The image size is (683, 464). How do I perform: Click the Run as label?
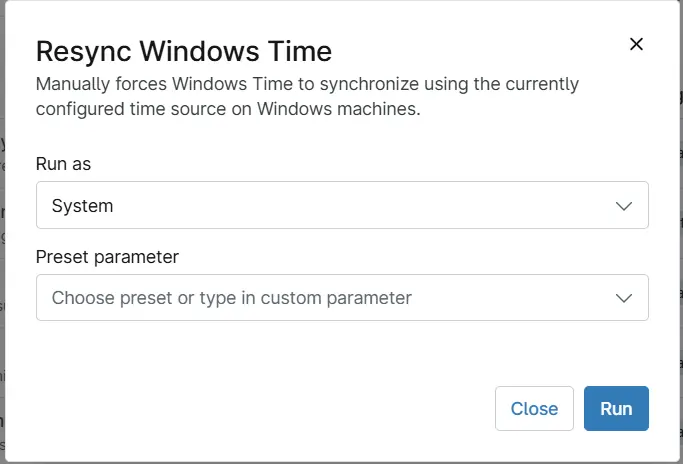tap(63, 164)
